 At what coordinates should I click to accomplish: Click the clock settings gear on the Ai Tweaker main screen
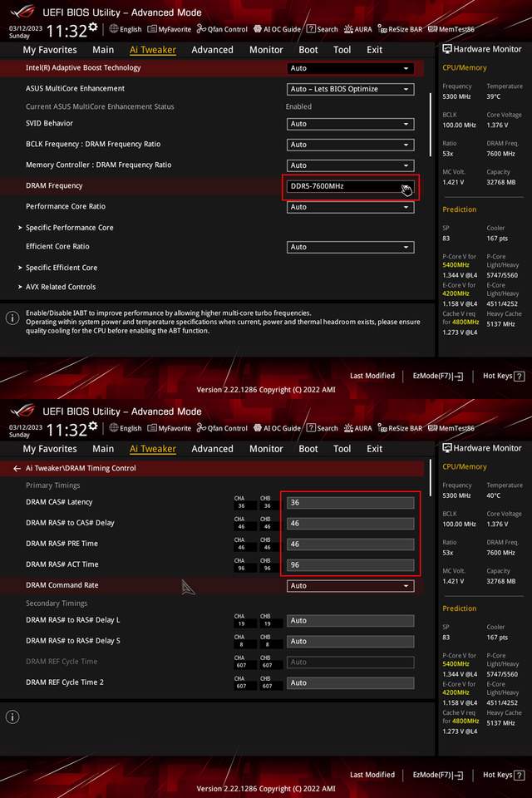92,27
